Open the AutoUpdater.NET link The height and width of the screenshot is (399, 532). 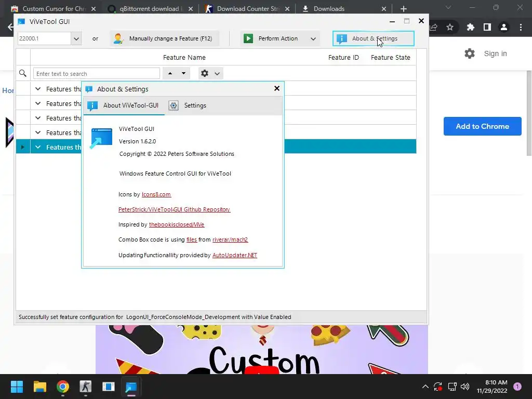pyautogui.click(x=234, y=255)
